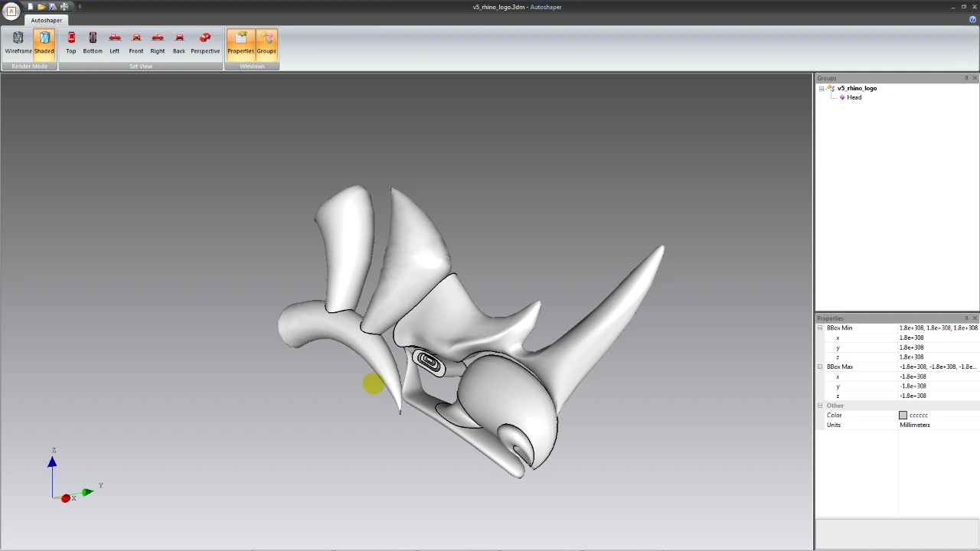The width and height of the screenshot is (980, 551).
Task: Select the Units property label
Action: [x=834, y=425]
